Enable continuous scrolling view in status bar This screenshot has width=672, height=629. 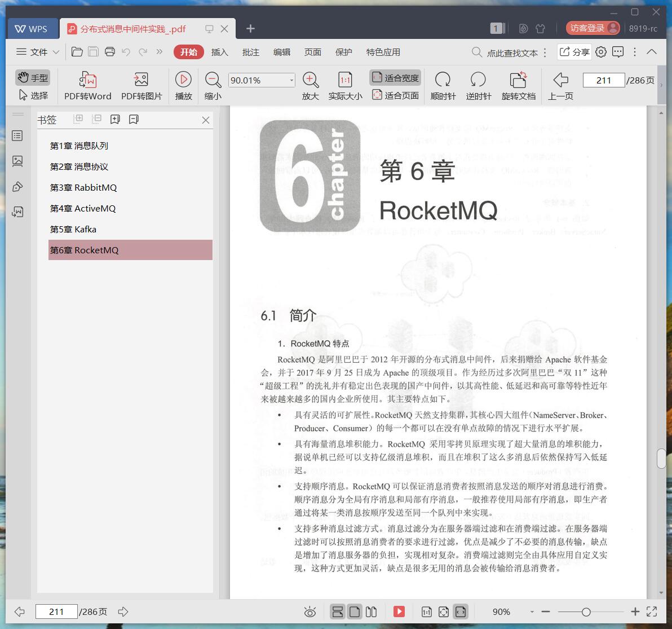(x=337, y=612)
